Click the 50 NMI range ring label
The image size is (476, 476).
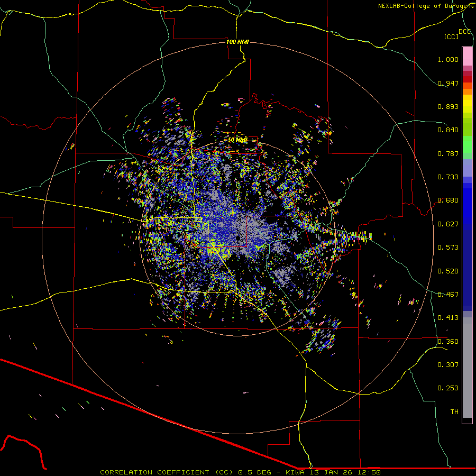[x=237, y=140]
